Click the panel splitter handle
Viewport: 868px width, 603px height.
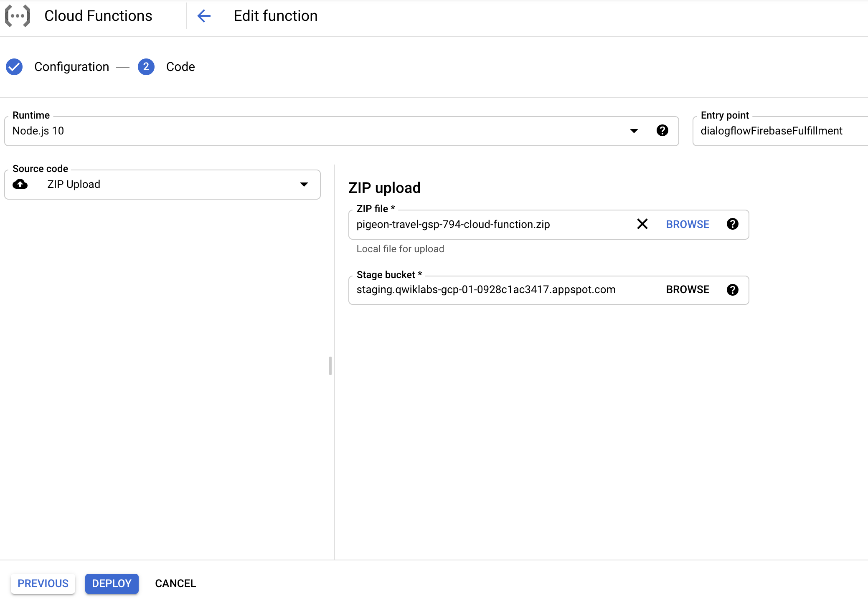coord(330,366)
